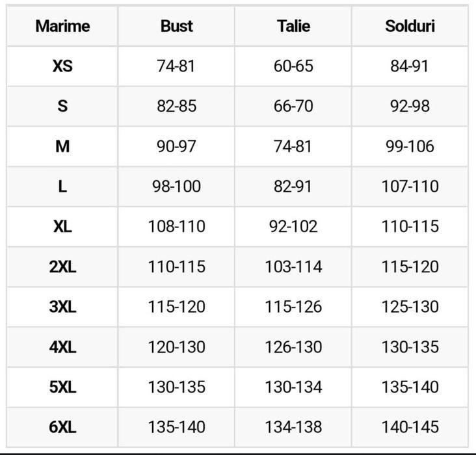Select the 2XL size row label
The width and height of the screenshot is (476, 455).
click(x=62, y=267)
